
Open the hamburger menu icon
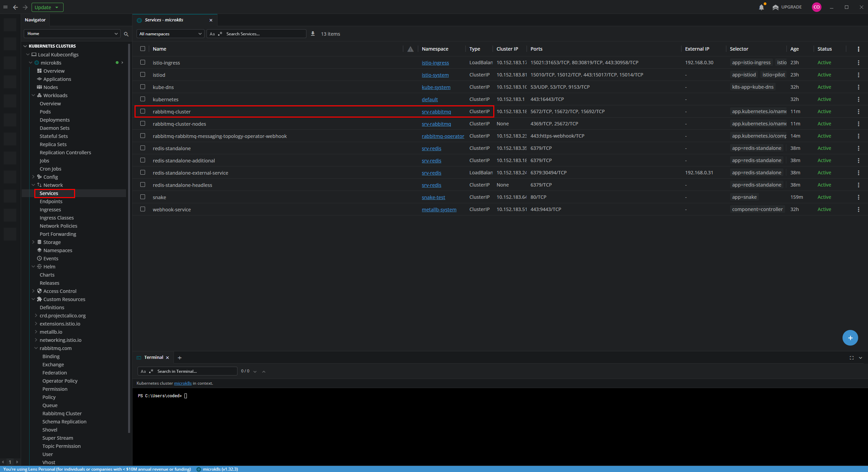[5, 7]
